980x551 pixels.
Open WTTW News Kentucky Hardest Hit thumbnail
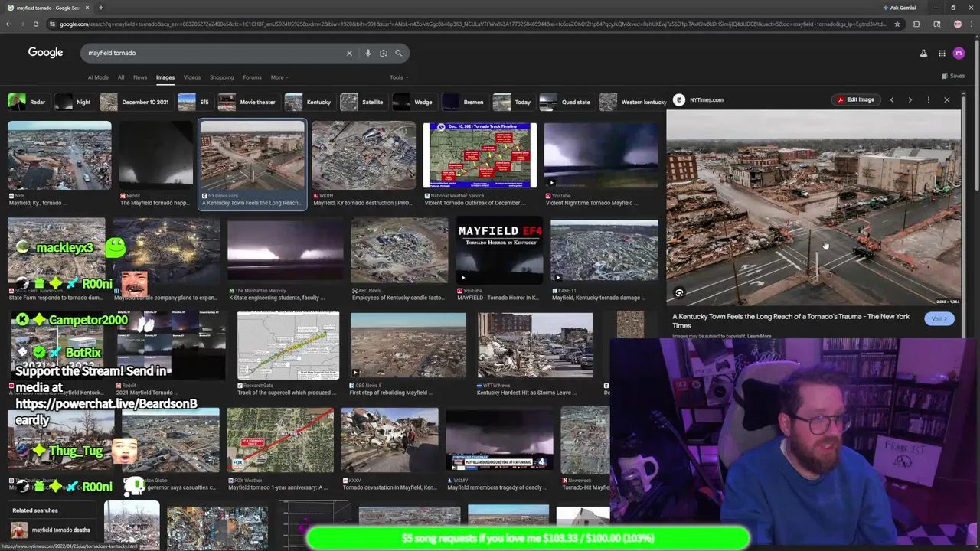point(534,346)
